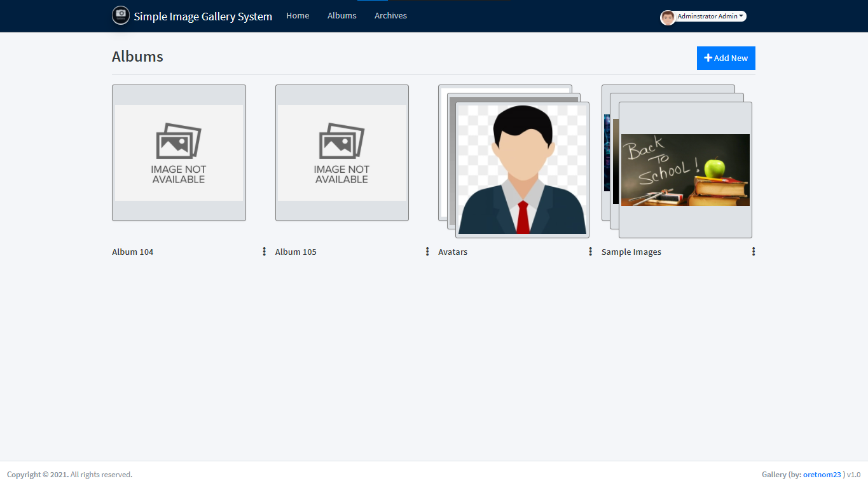The image size is (868, 488).
Task: Click the Album 104 name label
Action: [x=133, y=252]
